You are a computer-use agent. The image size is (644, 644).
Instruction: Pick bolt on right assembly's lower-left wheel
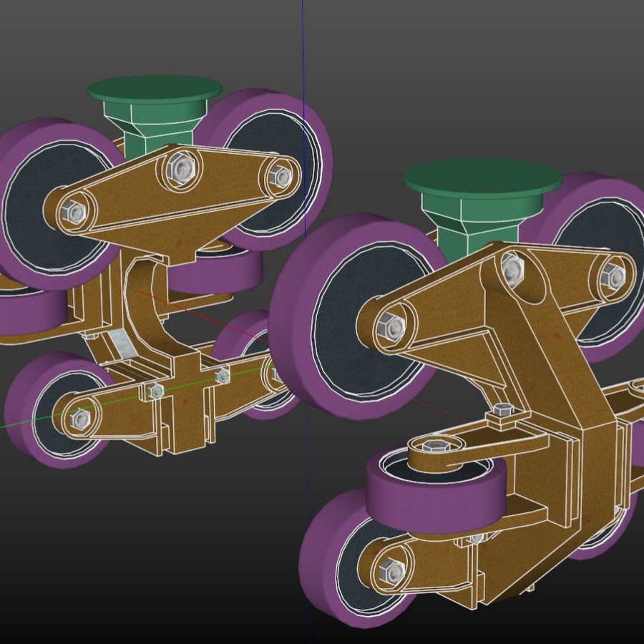(391, 570)
